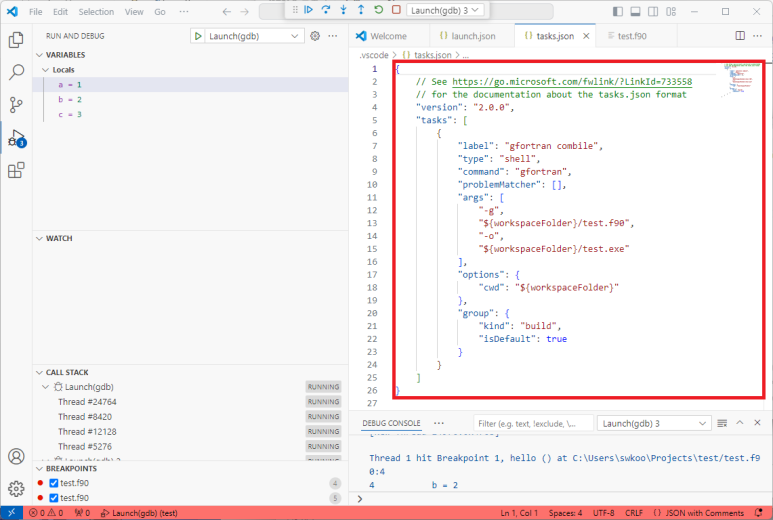Clear the debug console output
The width and height of the screenshot is (773, 520).
722,423
